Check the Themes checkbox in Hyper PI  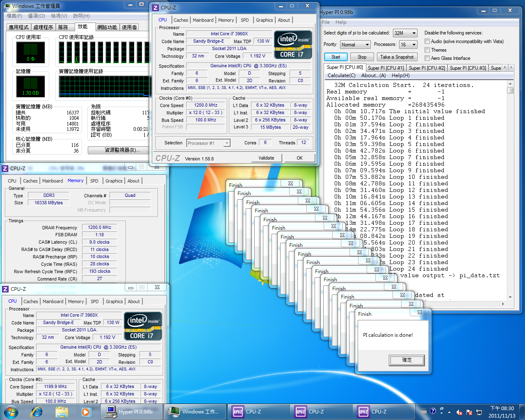pyautogui.click(x=427, y=50)
